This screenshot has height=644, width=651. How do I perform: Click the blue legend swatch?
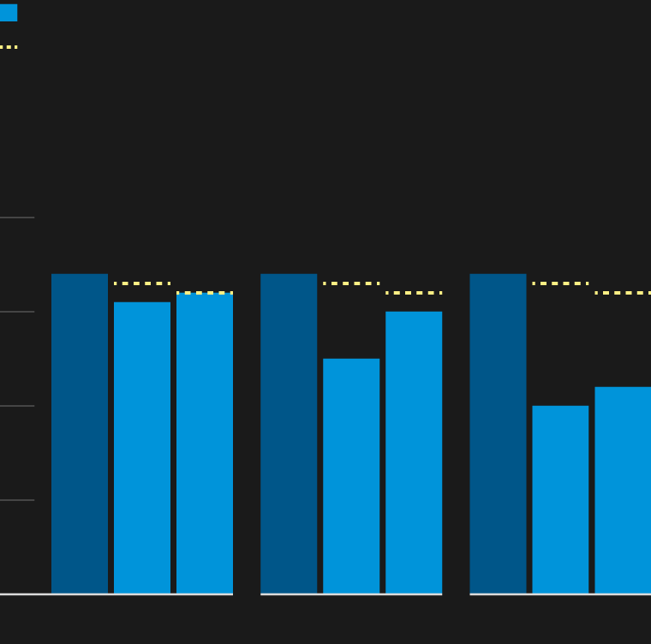point(8,13)
